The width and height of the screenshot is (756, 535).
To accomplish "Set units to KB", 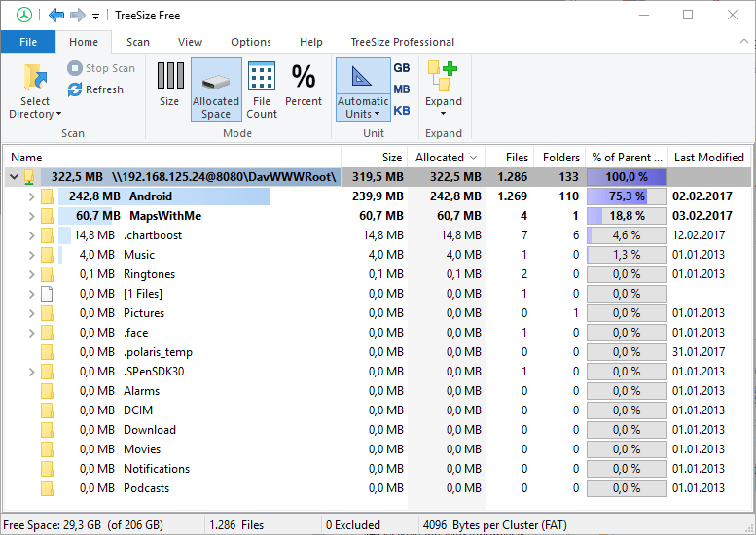I will click(401, 110).
